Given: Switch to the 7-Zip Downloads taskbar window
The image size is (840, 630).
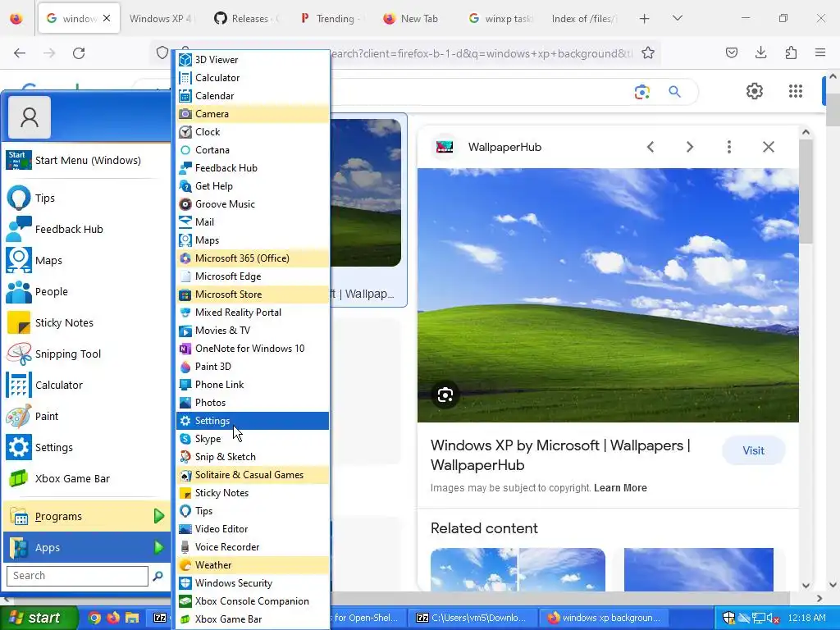Looking at the screenshot, I should [x=471, y=618].
